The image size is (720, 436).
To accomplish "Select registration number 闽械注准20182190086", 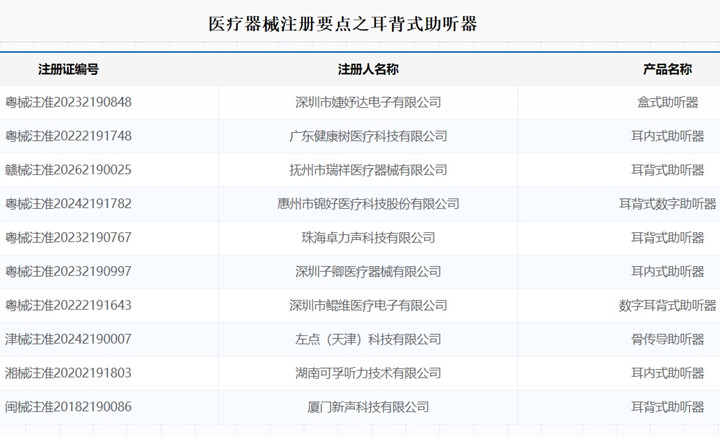I will tap(68, 407).
